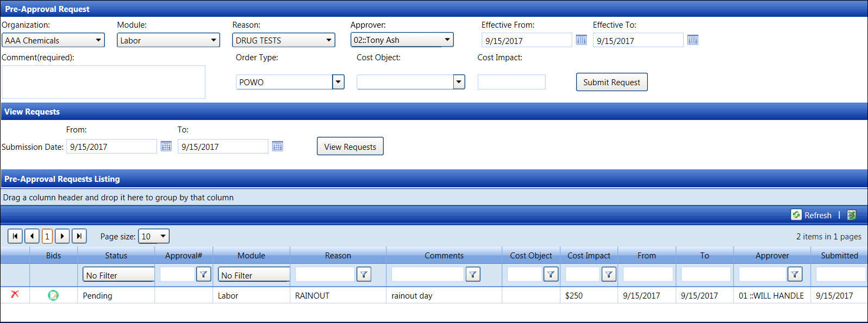Go to the last page of results
868x323 pixels.
click(79, 236)
